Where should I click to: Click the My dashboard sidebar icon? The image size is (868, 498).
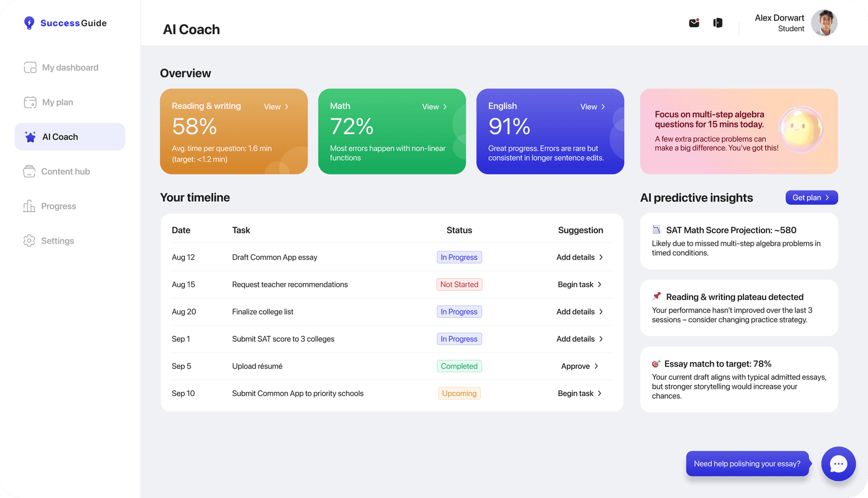tap(30, 68)
